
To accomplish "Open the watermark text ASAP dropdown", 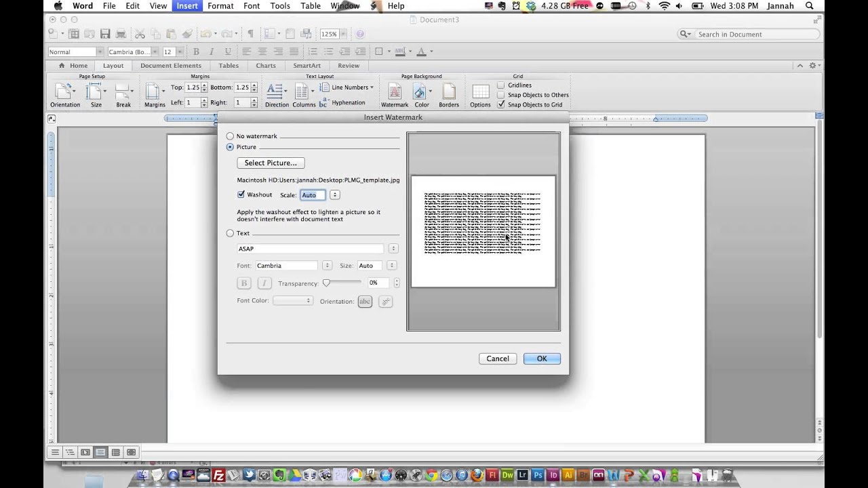I will [393, 249].
